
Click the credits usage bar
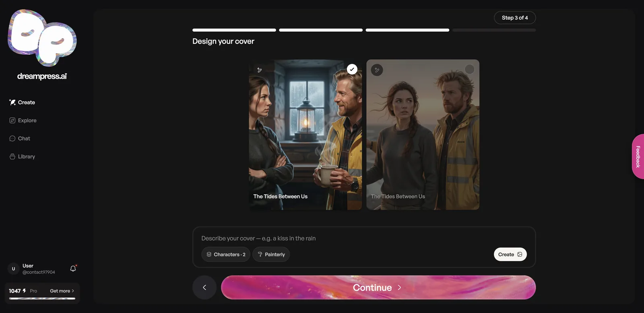point(42,299)
